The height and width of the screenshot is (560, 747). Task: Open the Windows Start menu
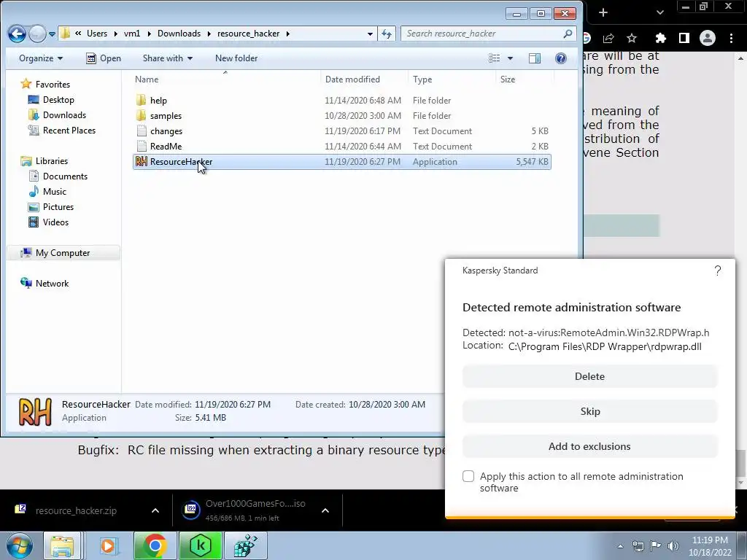coord(19,545)
